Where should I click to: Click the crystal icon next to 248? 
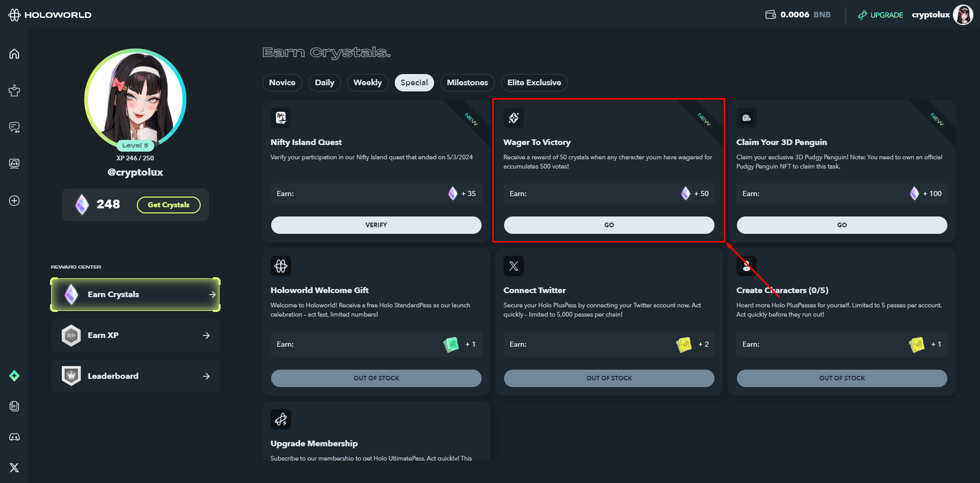(x=82, y=204)
